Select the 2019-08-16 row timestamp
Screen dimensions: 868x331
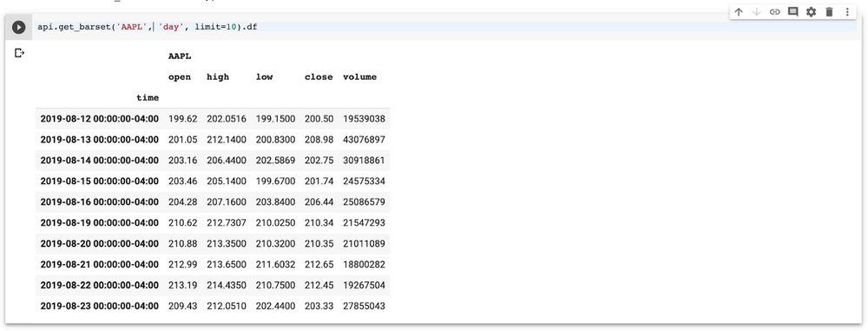point(100,202)
